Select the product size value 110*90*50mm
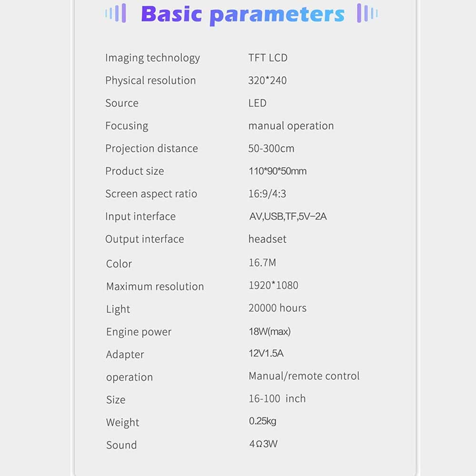The height and width of the screenshot is (476, 476). [278, 171]
